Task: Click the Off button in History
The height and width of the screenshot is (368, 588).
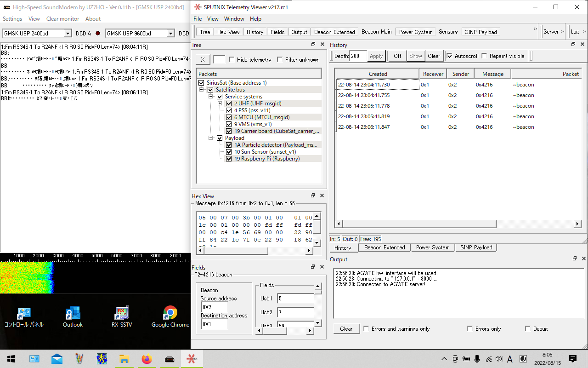Action: 397,56
